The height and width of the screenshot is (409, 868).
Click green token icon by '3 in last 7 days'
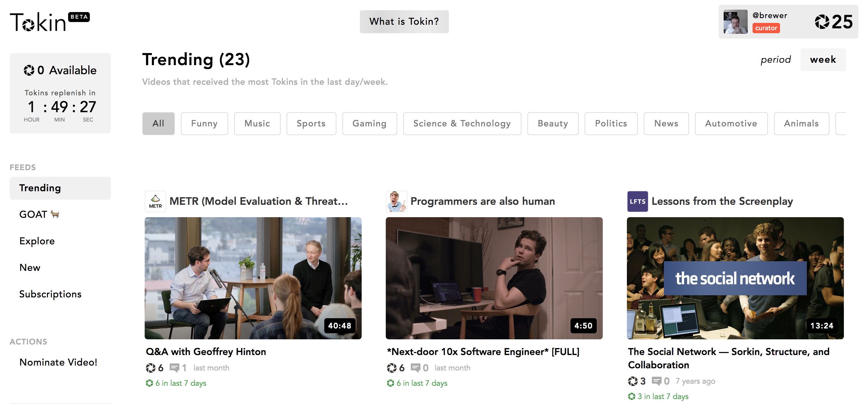point(631,397)
